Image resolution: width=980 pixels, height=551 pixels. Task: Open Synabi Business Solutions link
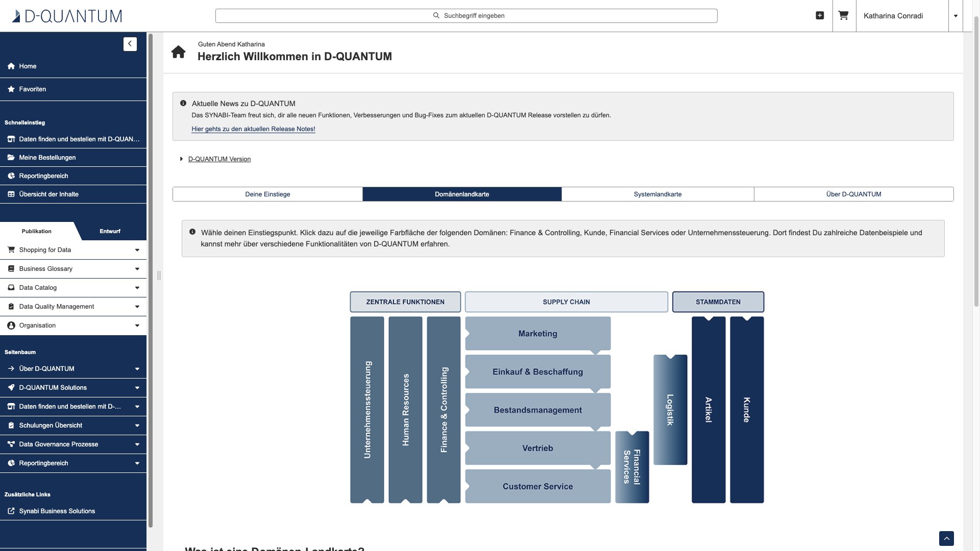click(73, 511)
